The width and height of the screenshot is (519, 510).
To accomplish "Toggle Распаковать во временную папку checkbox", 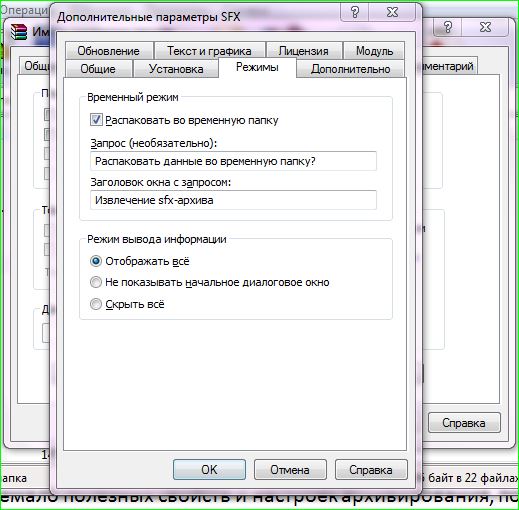I will point(96,120).
